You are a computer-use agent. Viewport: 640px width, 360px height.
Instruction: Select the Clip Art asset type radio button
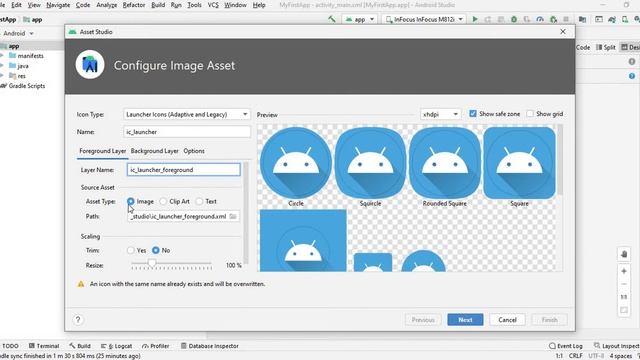click(163, 201)
